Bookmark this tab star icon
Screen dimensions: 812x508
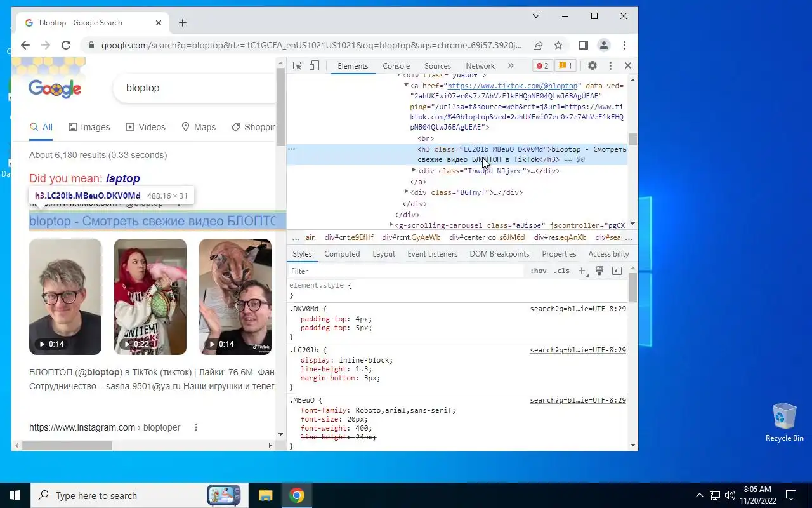click(x=558, y=45)
